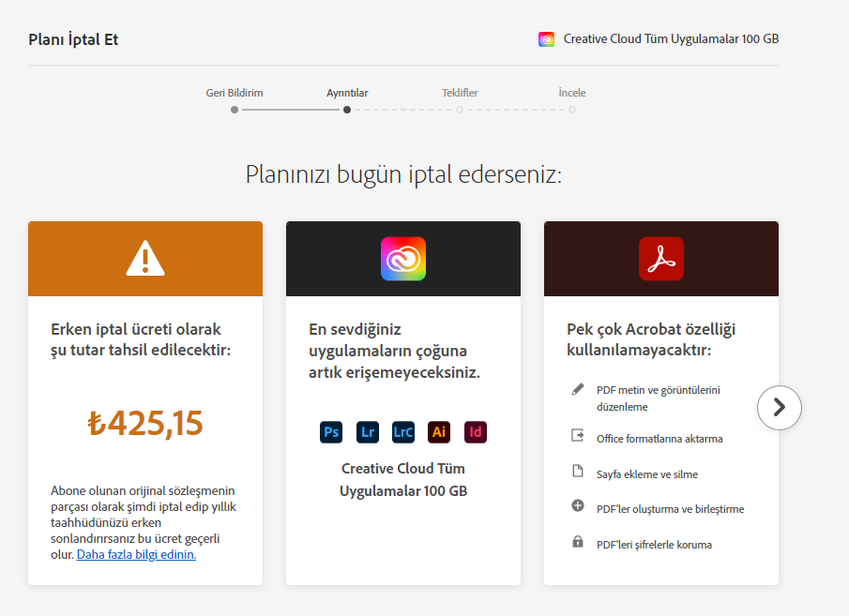Click 'En sevdiğiniz uygulamaların çoğuna' card title
This screenshot has width=849, height=616.
point(394,351)
